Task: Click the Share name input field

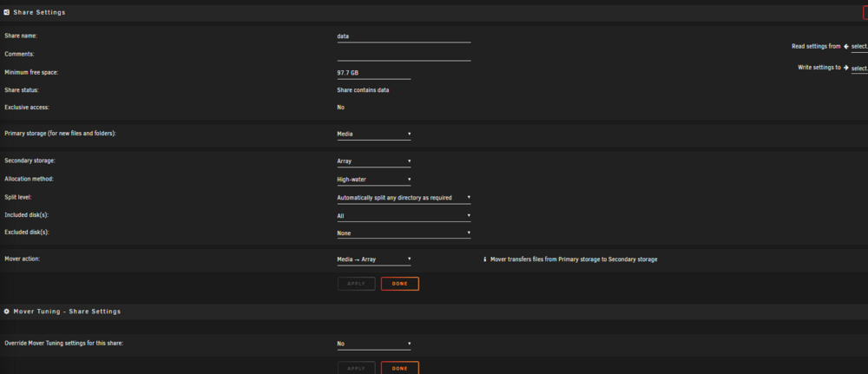Action: (404, 36)
